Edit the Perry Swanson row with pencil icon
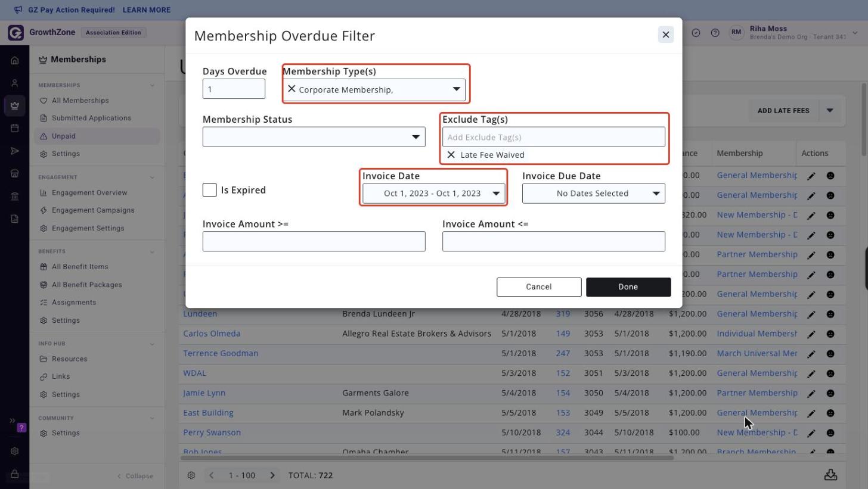Viewport: 868px width, 489px height. tap(811, 433)
